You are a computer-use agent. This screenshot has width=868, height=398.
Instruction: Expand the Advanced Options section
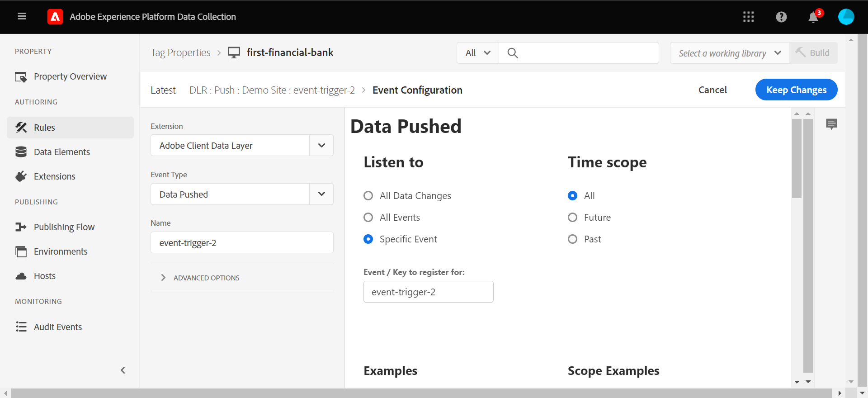(200, 278)
